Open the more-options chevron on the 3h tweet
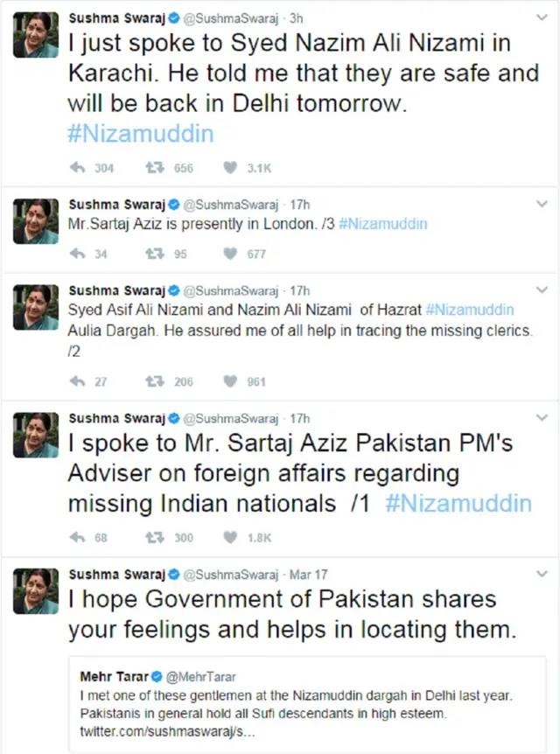 pos(541,17)
